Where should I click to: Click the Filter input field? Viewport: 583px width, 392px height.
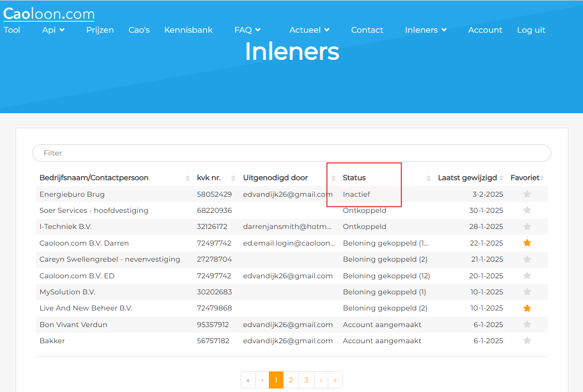(201, 153)
